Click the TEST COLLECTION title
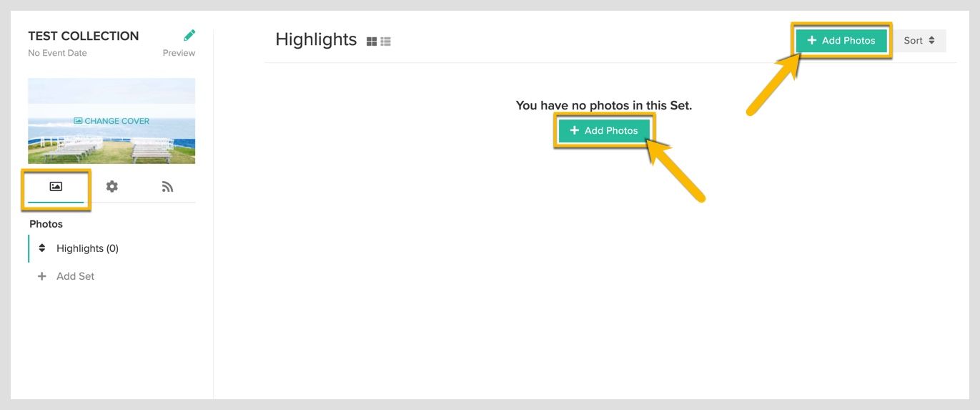This screenshot has height=410, width=980. [x=84, y=36]
